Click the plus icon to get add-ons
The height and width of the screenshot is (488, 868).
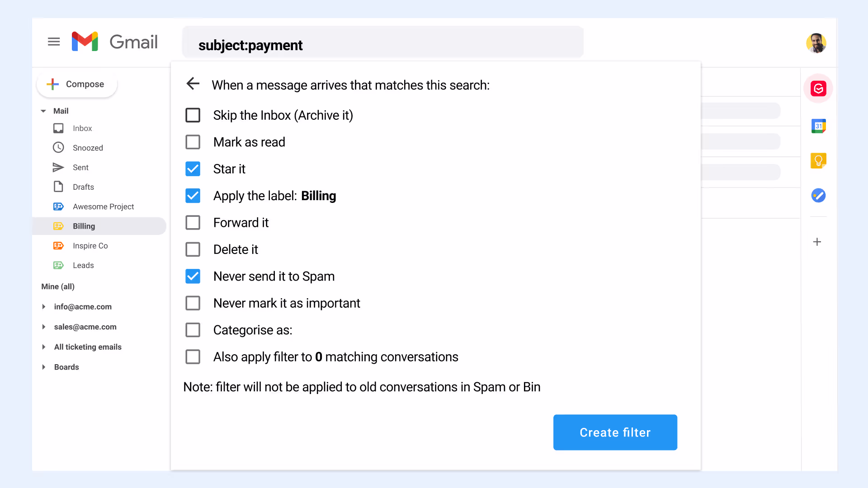click(817, 242)
